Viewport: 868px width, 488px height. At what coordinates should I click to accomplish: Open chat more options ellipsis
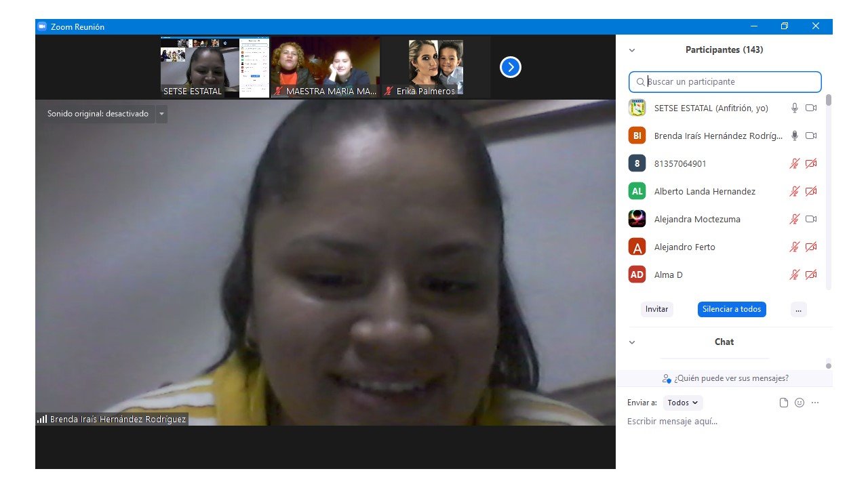click(815, 403)
